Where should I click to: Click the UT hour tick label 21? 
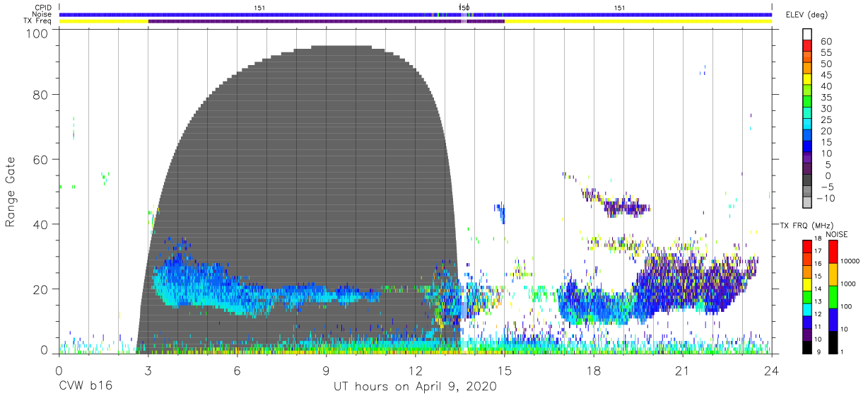[x=682, y=371]
